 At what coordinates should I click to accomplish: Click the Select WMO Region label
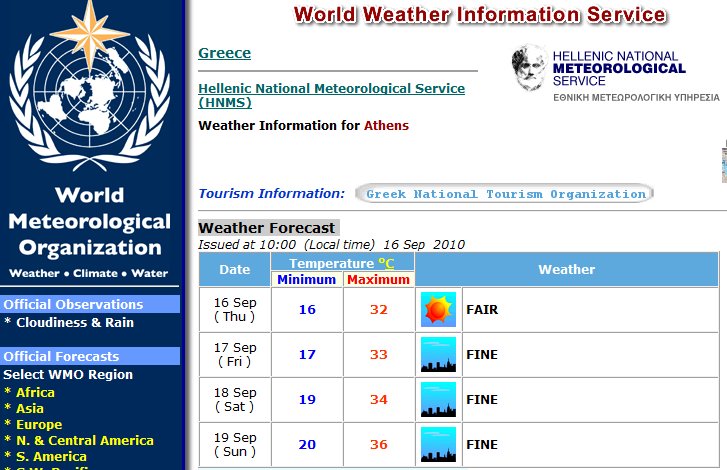(x=68, y=374)
